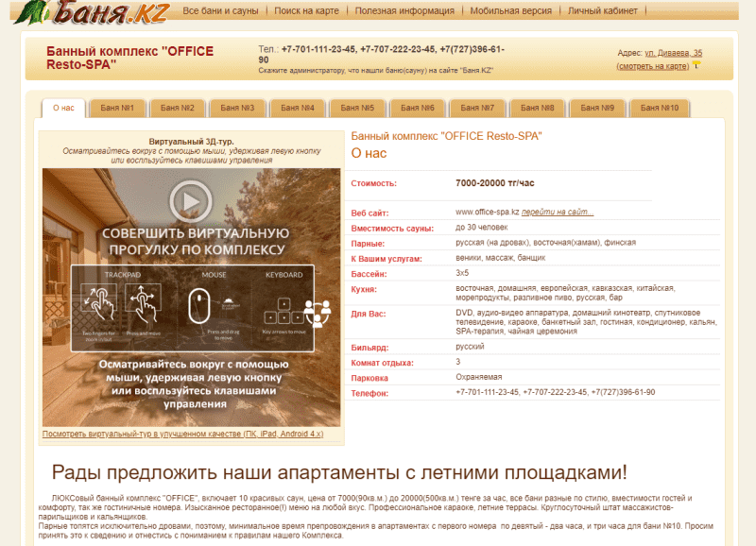The height and width of the screenshot is (546, 756).
Task: Click the MOUSE press-and-drag icon
Action: 200,306
